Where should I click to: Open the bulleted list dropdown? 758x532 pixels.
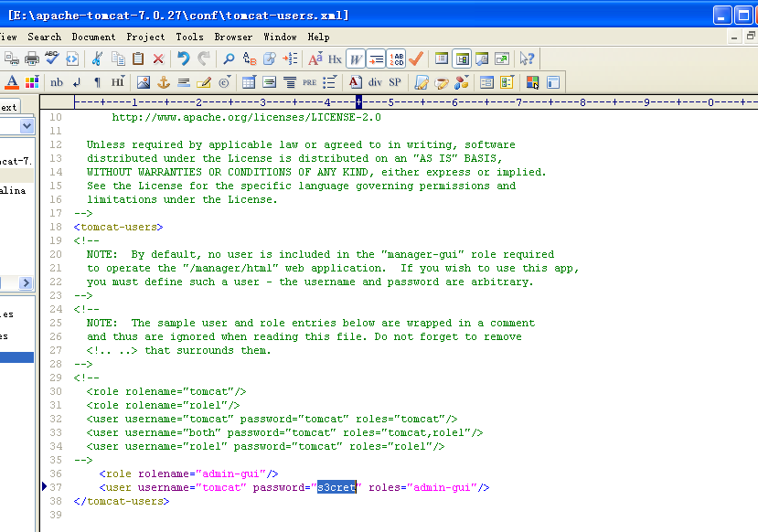(x=330, y=82)
